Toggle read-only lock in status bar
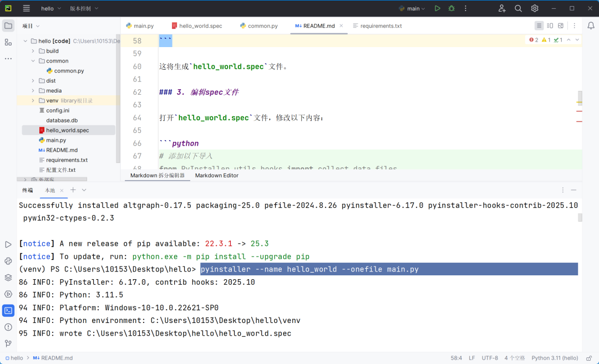The width and height of the screenshot is (599, 364). [x=589, y=358]
